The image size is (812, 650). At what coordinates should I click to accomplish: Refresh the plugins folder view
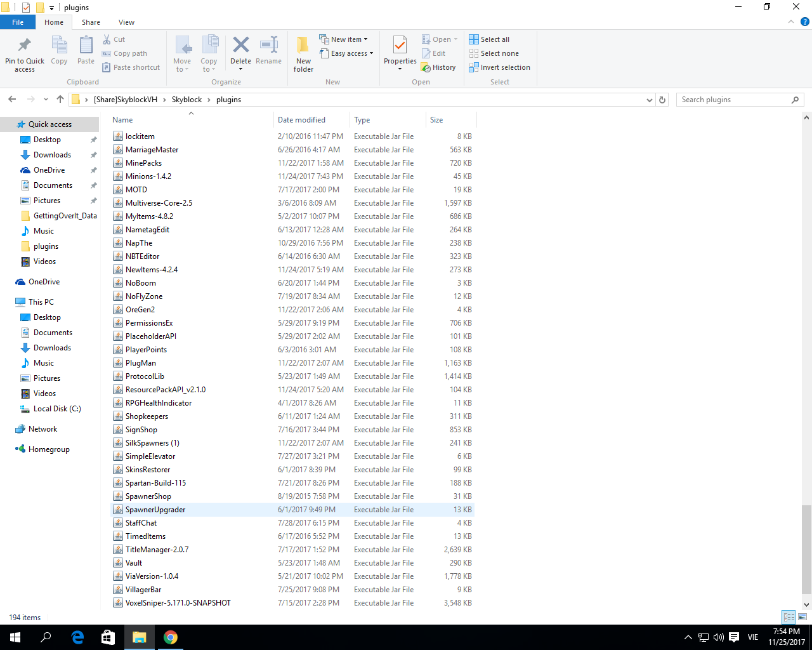coord(663,100)
